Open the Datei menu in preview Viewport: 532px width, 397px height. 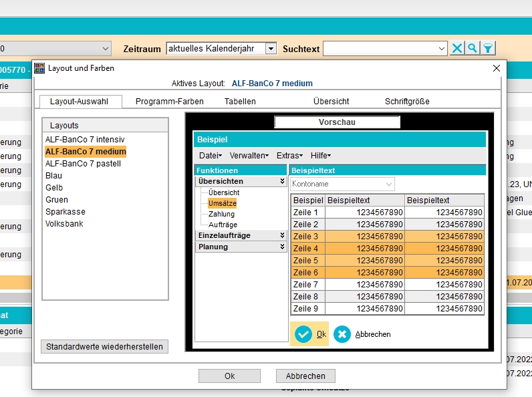click(x=211, y=156)
